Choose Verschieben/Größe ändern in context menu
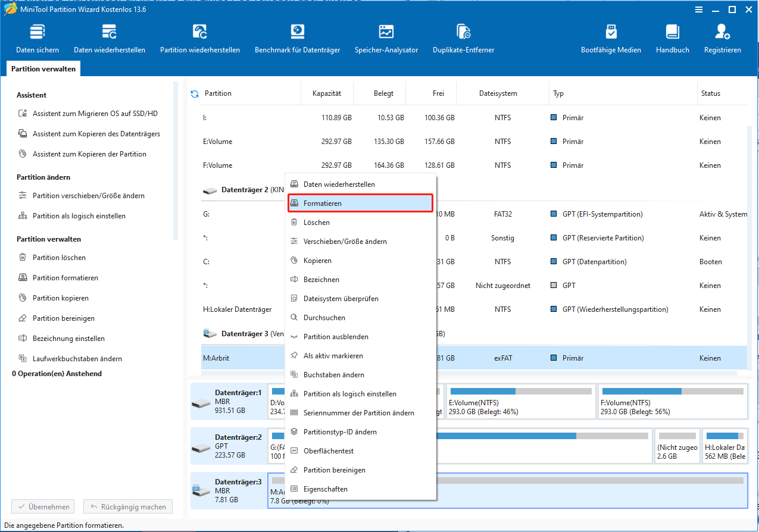The width and height of the screenshot is (759, 532). [x=361, y=242]
